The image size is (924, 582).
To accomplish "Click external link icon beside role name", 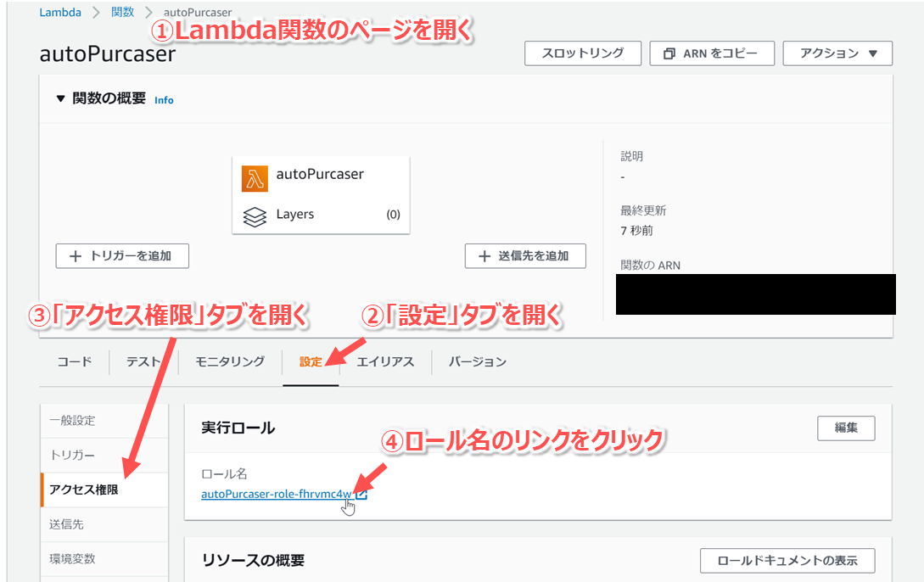I will (x=361, y=494).
